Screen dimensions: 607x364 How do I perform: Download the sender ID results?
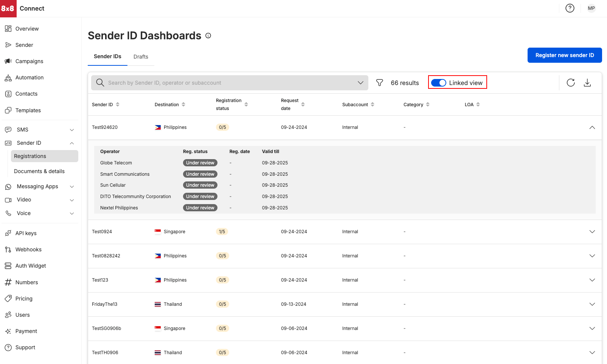[x=588, y=82]
